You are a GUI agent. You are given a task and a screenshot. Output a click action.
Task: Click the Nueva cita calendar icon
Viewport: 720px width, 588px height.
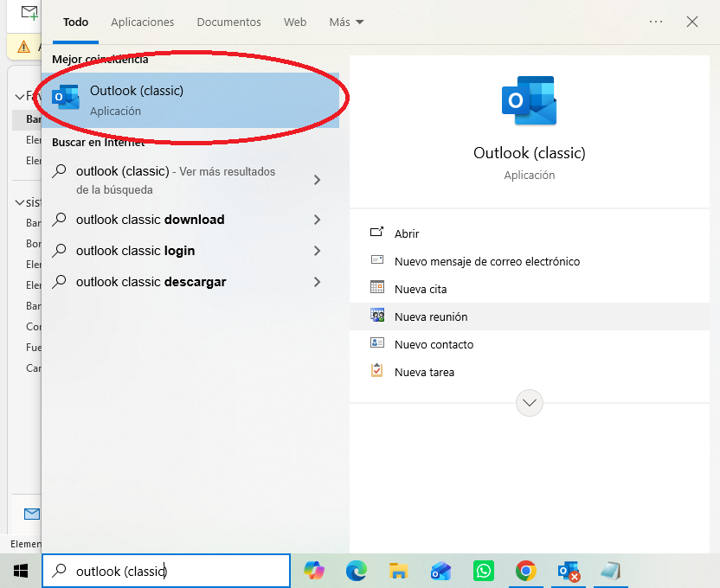click(377, 287)
